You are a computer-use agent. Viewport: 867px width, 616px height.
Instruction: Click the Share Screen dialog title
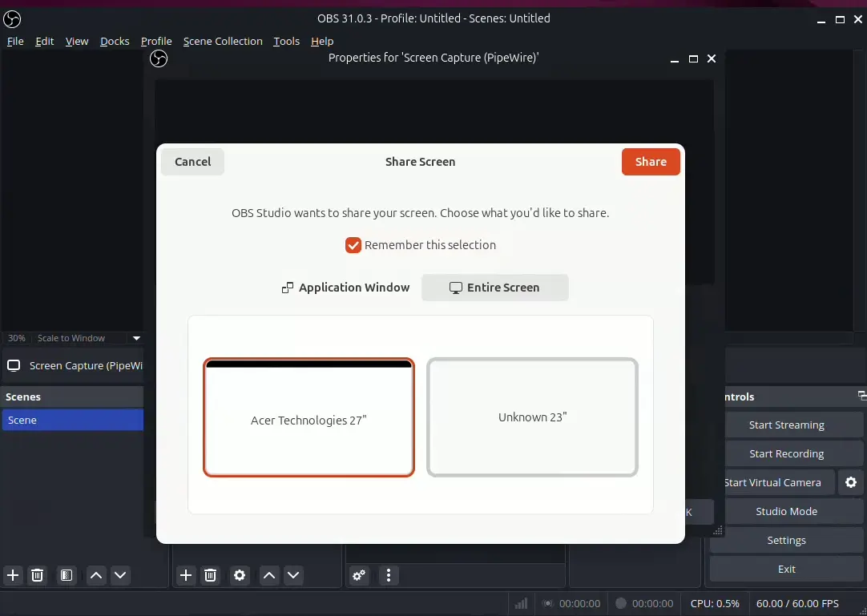click(x=420, y=162)
